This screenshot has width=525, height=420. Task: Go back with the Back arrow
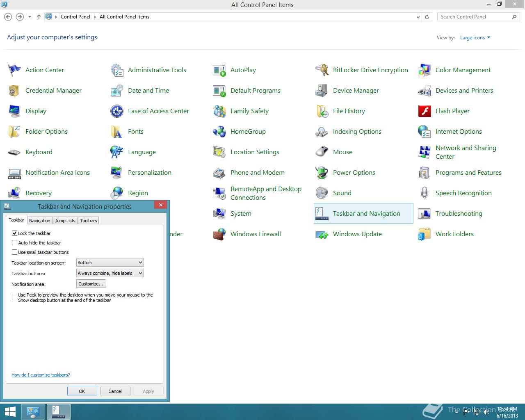point(8,17)
